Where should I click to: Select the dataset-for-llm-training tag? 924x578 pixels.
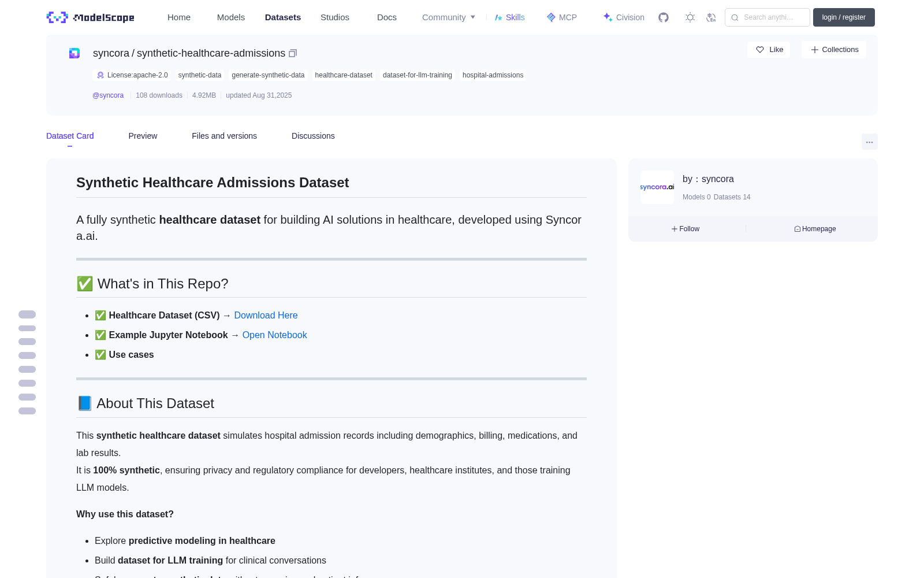tap(418, 75)
